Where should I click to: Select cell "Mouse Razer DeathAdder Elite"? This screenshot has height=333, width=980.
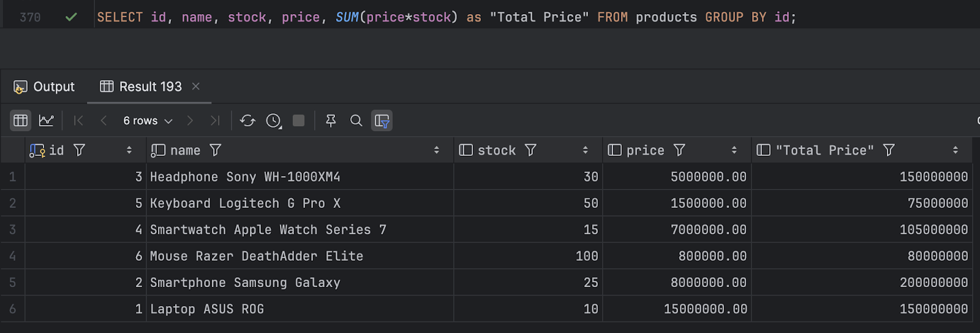[x=300, y=256]
